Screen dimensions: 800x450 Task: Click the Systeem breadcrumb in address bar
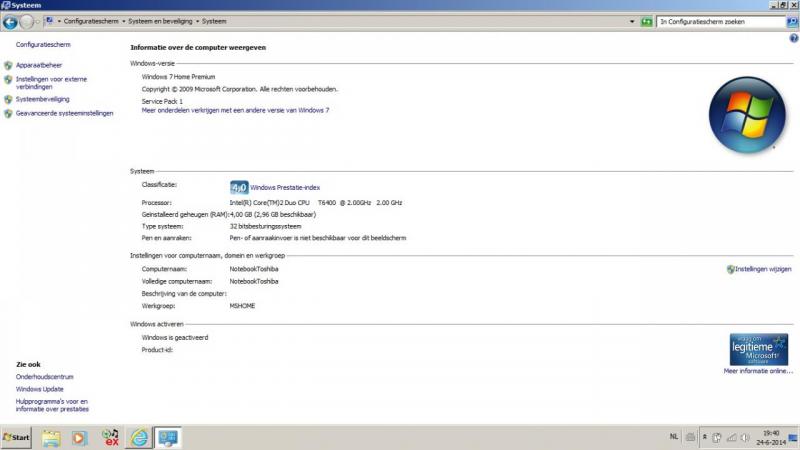click(214, 21)
